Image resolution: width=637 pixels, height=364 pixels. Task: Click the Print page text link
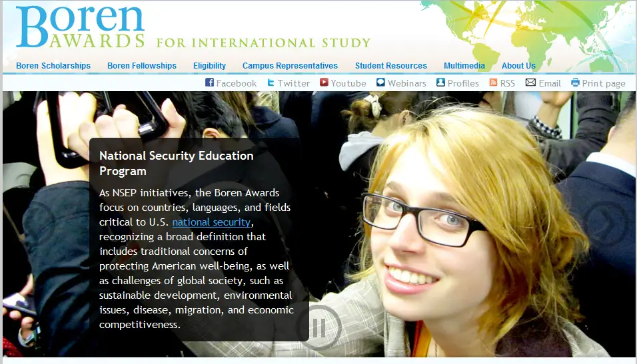tap(603, 84)
